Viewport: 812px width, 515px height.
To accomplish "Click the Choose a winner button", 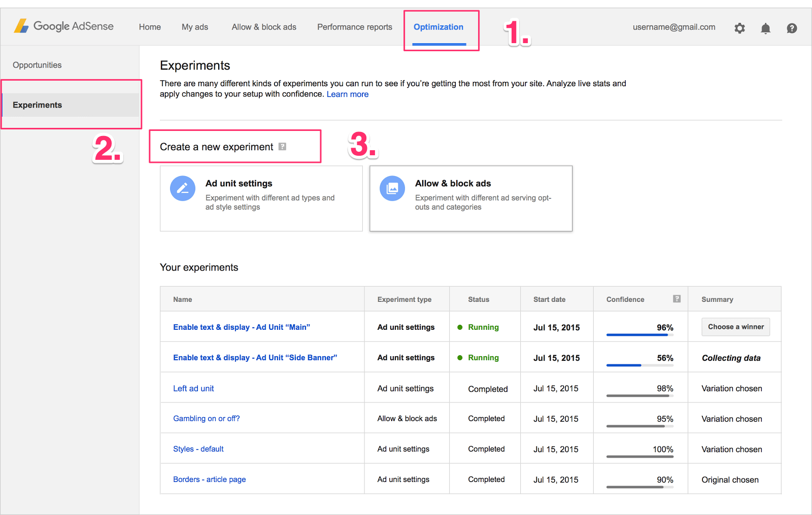I will 735,327.
